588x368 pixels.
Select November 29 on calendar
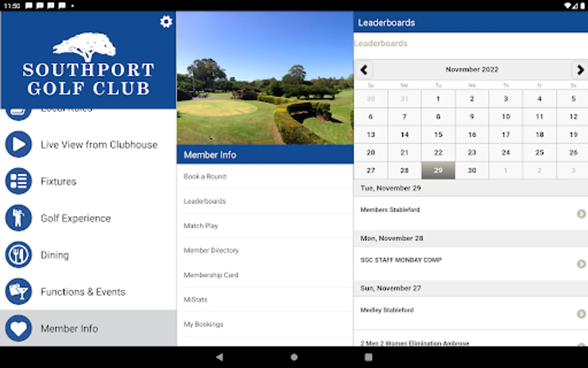(438, 170)
